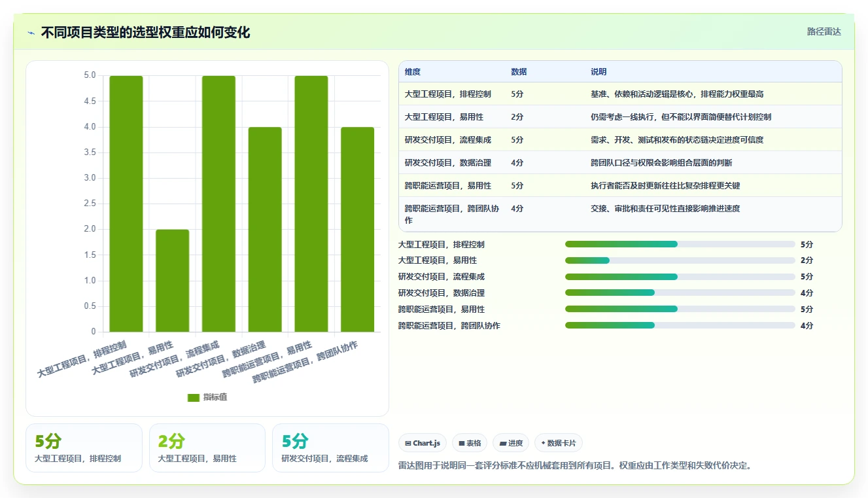Select table cell 研发交付项目，流程集成
This screenshot has height=498, width=868.
click(448, 140)
